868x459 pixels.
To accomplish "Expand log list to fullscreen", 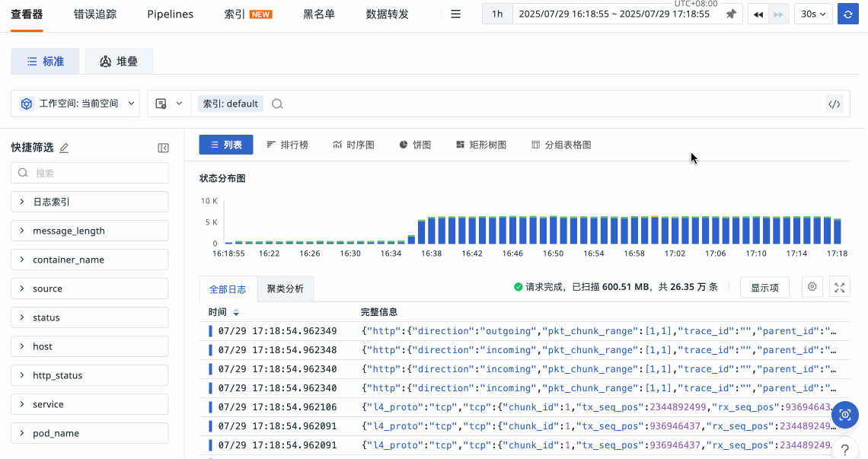I will 840,287.
